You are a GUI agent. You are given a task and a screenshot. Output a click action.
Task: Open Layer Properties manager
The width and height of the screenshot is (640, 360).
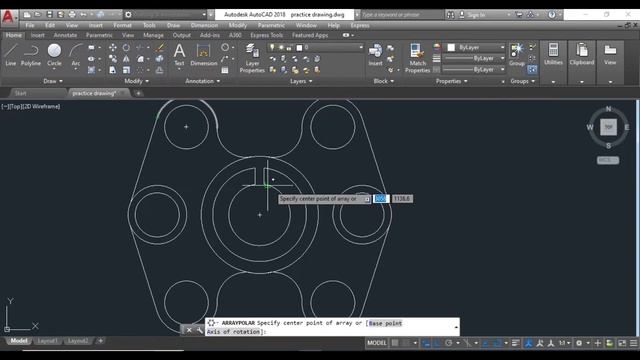point(252,58)
